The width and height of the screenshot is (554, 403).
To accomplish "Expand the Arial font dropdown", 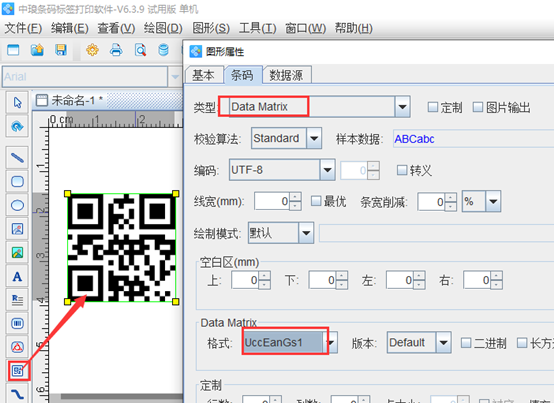I will (175, 77).
